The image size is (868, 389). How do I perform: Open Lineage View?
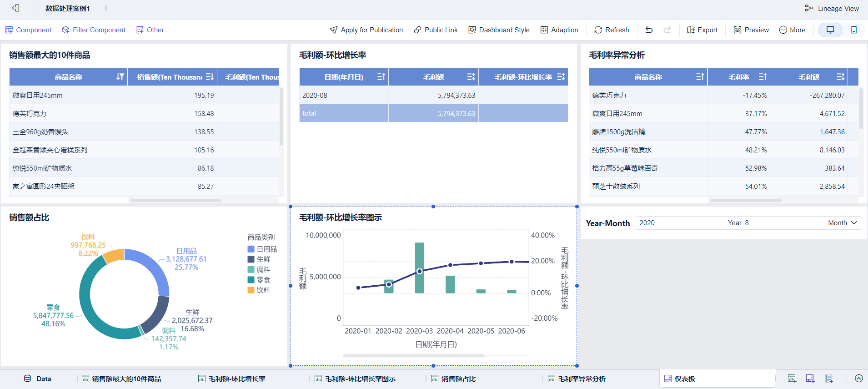tap(832, 8)
